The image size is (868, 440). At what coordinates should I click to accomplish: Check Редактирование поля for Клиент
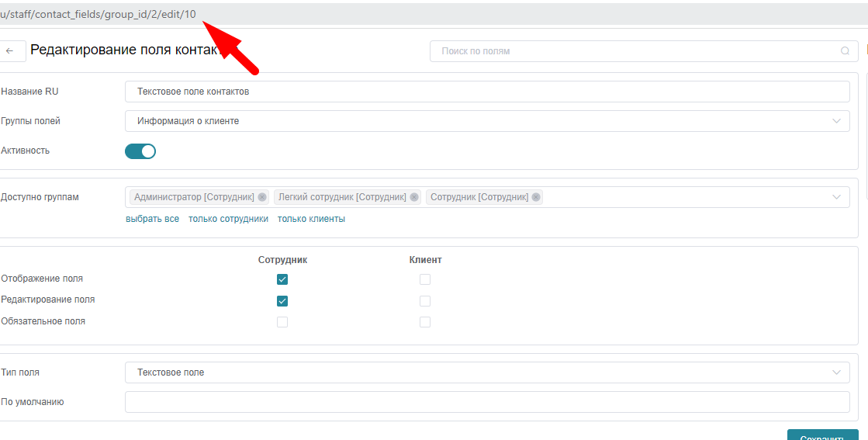[x=424, y=301]
